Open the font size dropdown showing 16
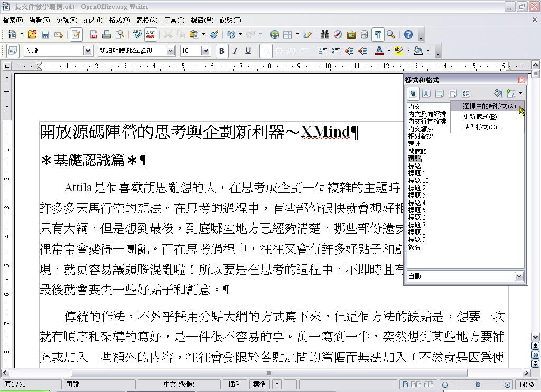 [x=206, y=51]
